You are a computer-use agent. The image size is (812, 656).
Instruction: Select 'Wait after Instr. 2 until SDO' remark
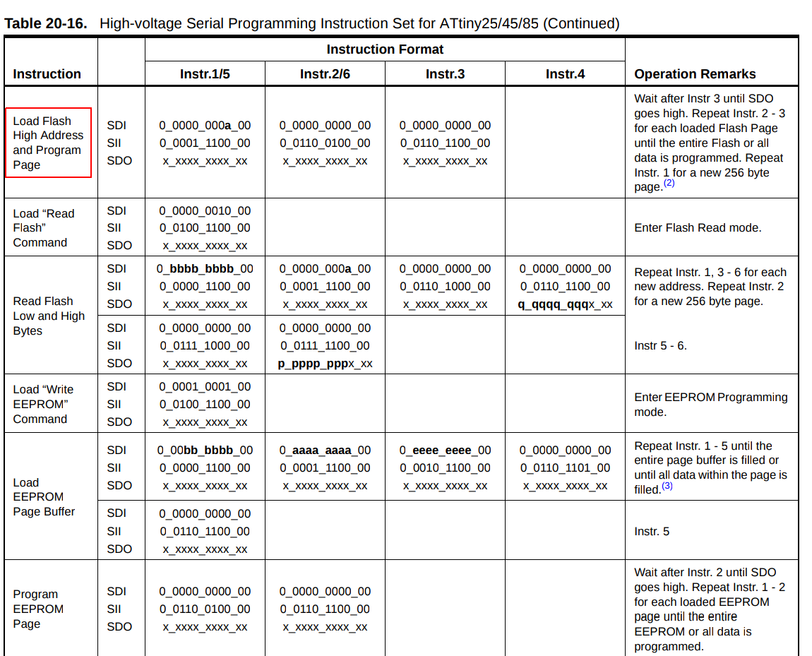tap(705, 572)
